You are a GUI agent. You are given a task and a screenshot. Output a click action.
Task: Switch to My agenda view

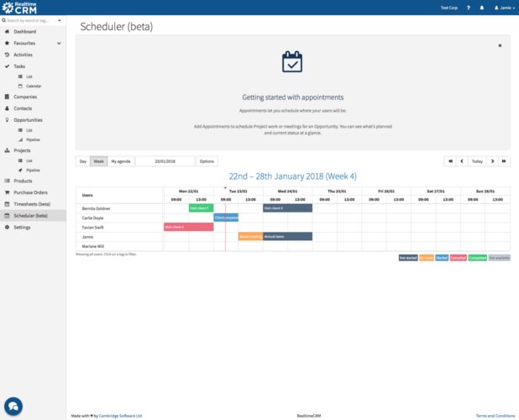[121, 161]
